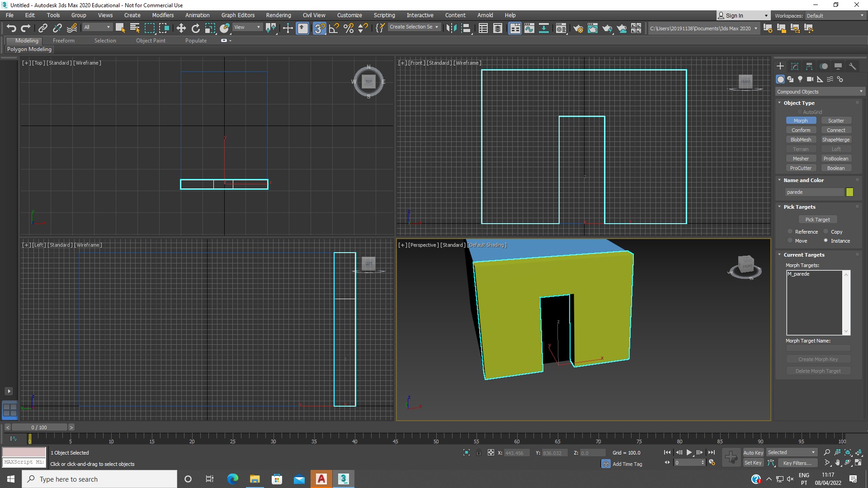Click the ProBoolean button
This screenshot has width=868, height=488.
tap(836, 159)
